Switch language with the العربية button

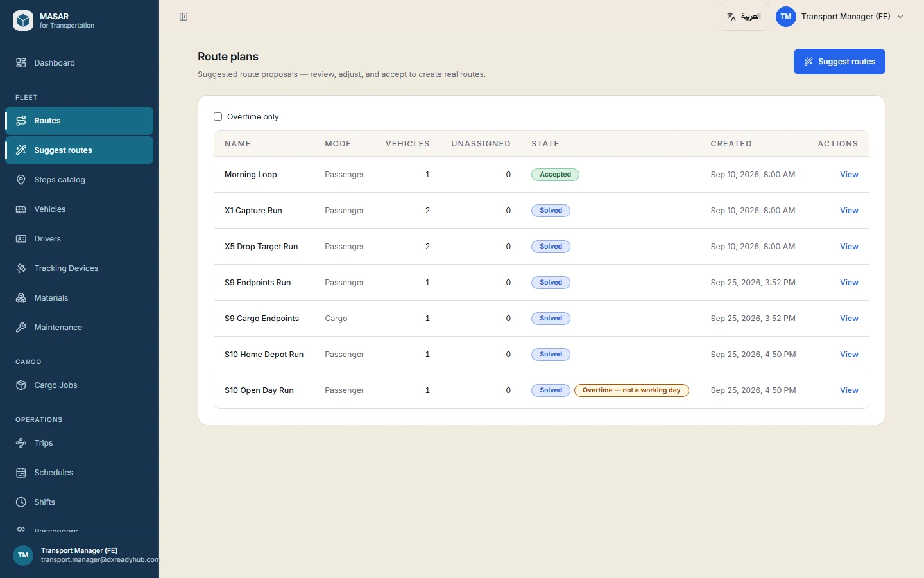click(744, 17)
